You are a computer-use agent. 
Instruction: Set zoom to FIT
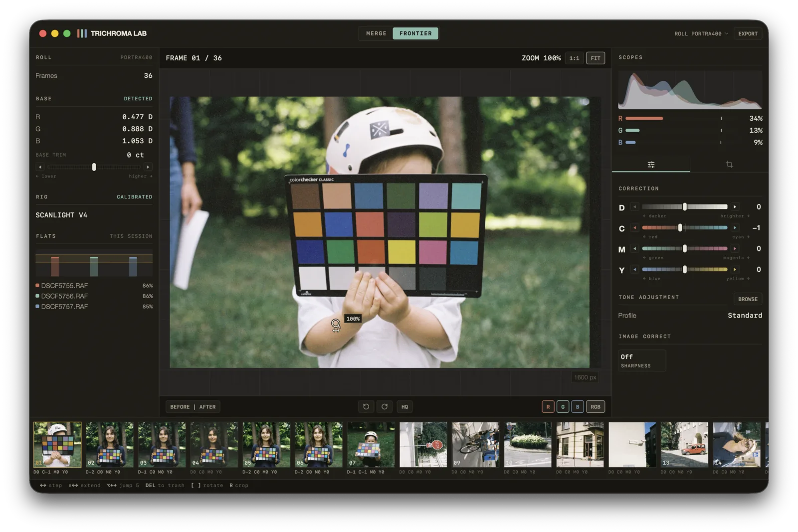(596, 58)
